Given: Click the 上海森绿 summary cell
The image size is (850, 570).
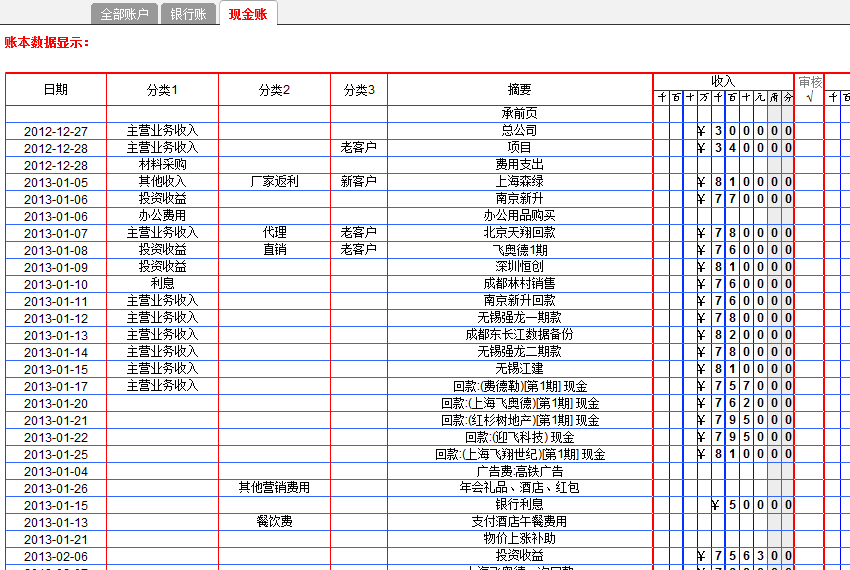Looking at the screenshot, I should (520, 182).
